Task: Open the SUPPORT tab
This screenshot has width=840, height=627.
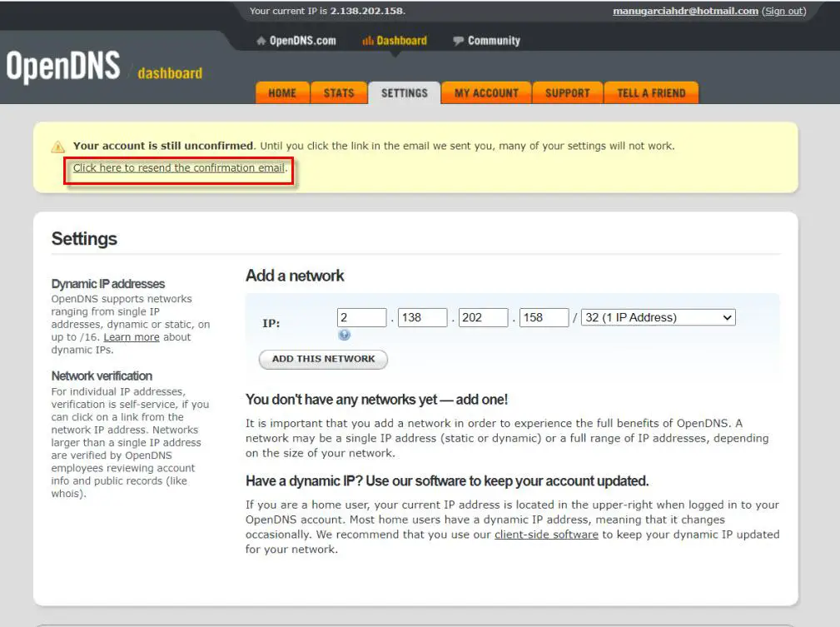Action: 567,92
